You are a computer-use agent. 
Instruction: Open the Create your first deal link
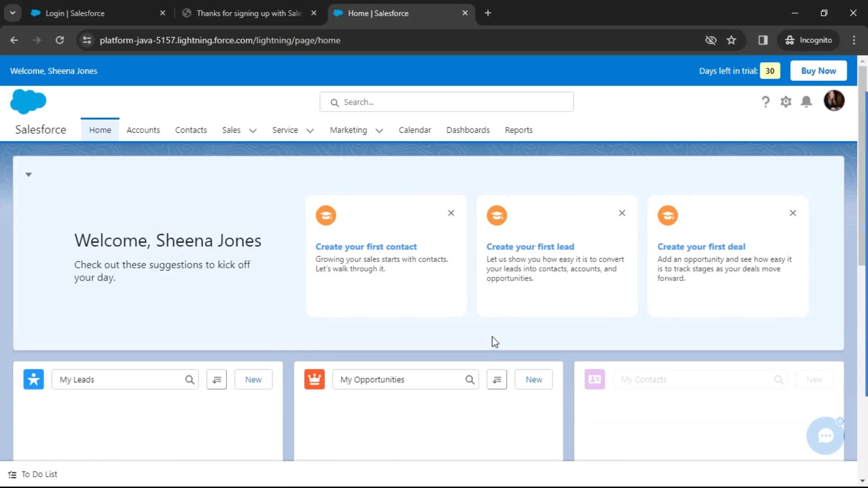(701, 247)
